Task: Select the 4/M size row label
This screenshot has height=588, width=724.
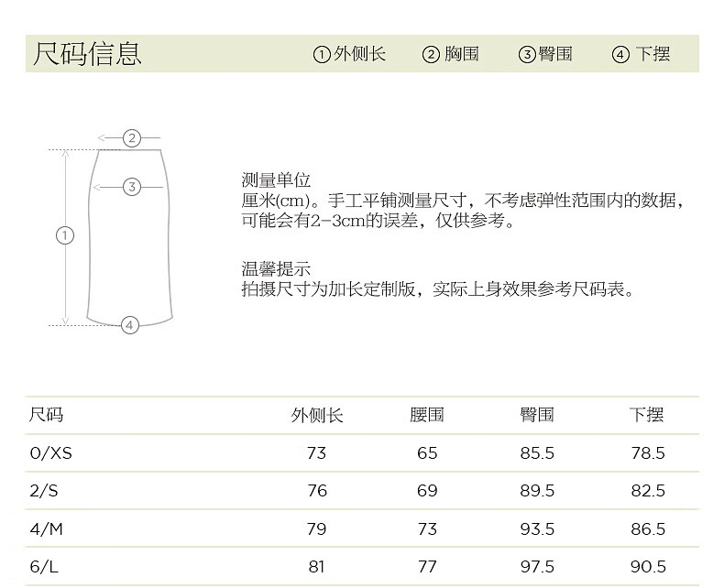Action: tap(46, 529)
